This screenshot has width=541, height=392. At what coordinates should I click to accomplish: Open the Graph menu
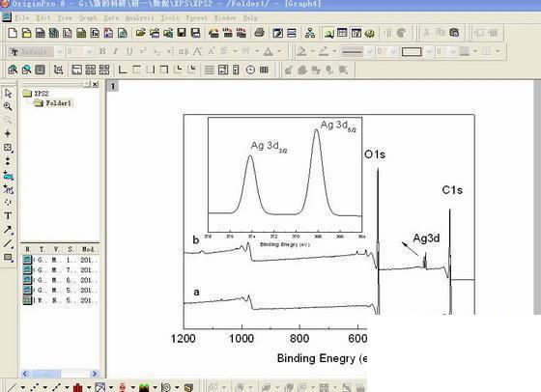pyautogui.click(x=88, y=17)
